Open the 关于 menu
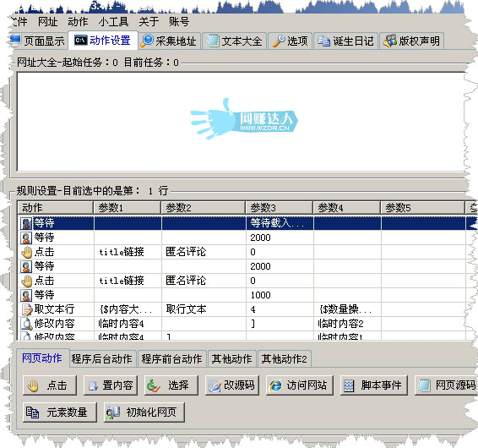 click(x=149, y=22)
